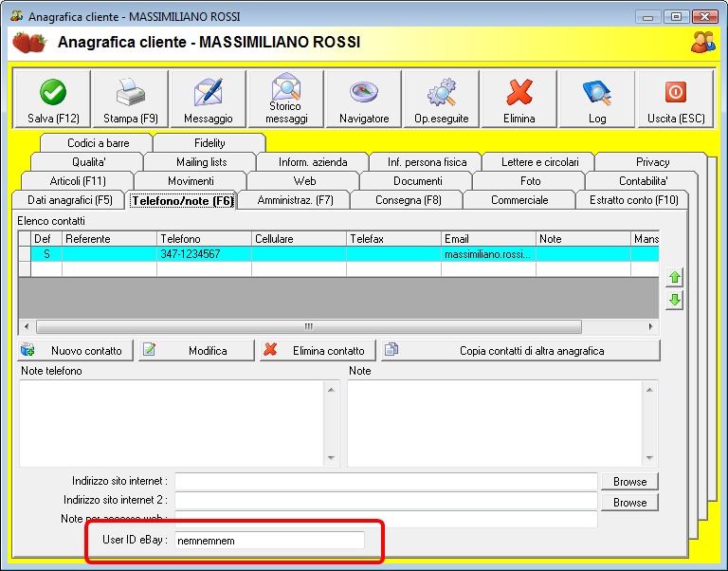Move contact down with green arrow
Viewport: 728px width, 571px height.
(x=674, y=300)
